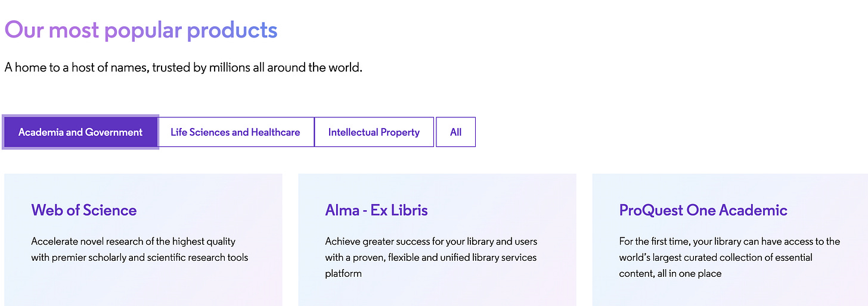Click the Alma library services platform description

point(431,257)
